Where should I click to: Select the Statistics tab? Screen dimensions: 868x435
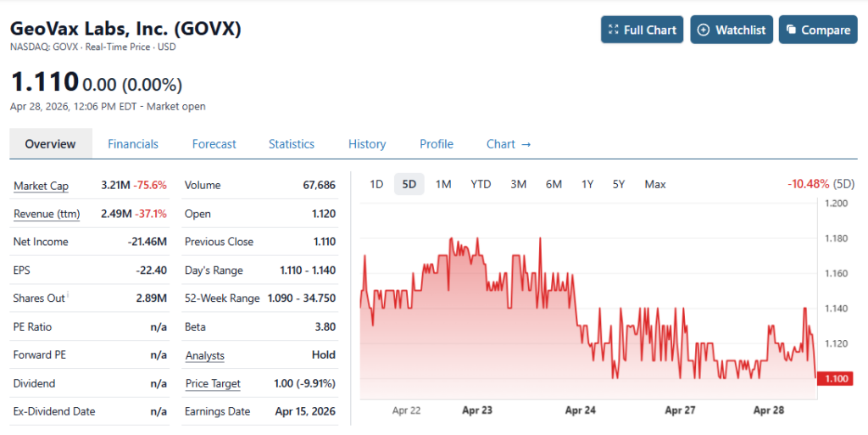click(292, 144)
